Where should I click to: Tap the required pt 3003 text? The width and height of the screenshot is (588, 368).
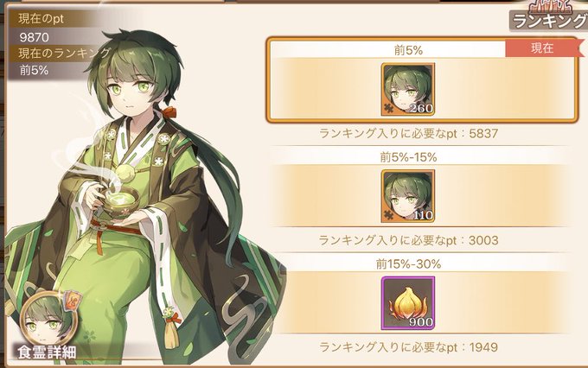coord(408,240)
